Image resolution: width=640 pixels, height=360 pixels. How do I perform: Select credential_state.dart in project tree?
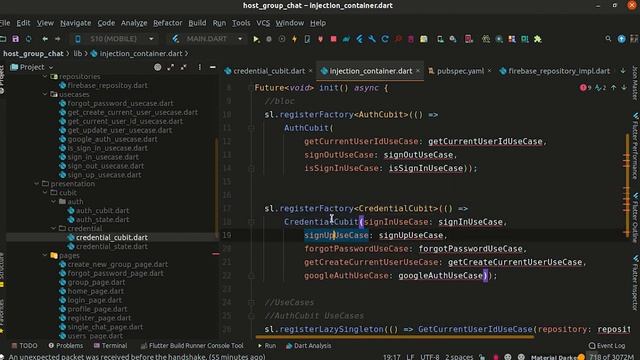(x=112, y=247)
